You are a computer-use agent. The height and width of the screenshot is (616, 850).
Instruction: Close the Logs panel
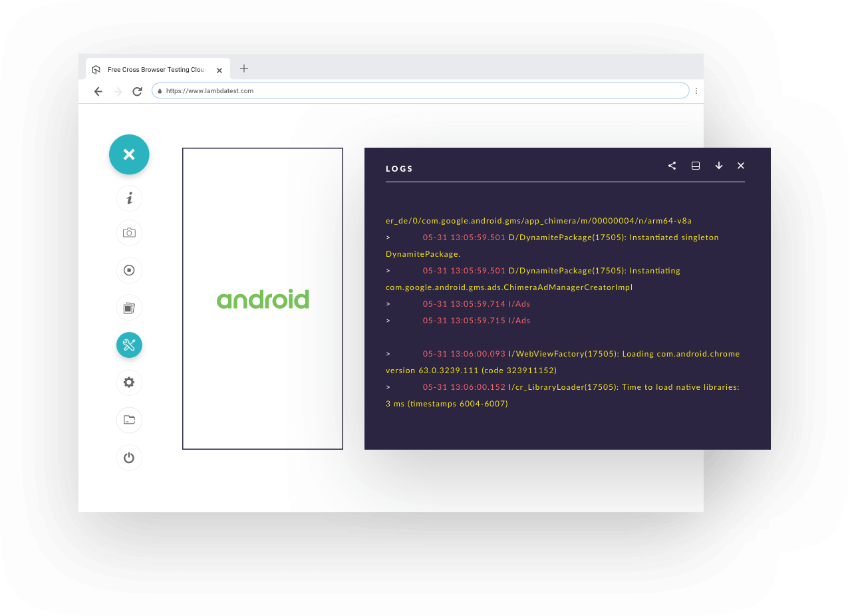tap(741, 166)
